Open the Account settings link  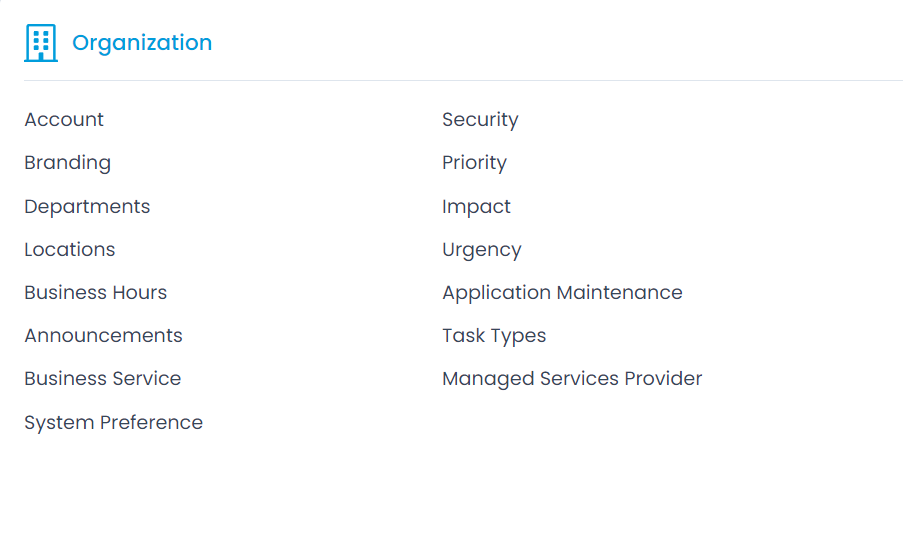coord(64,119)
